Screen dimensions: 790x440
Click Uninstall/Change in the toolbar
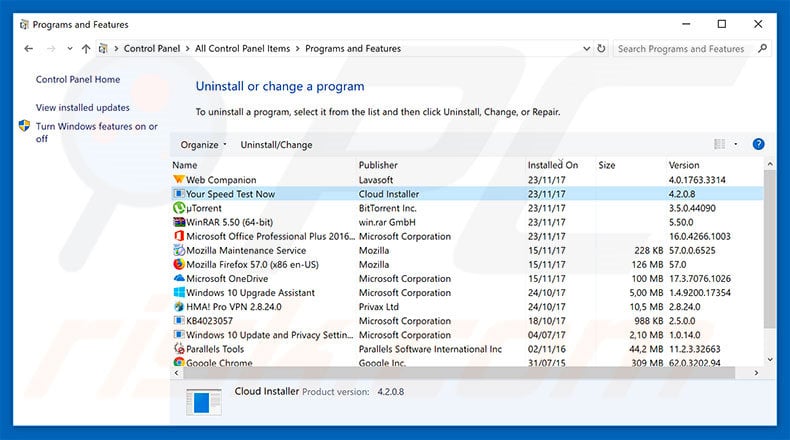tap(276, 145)
